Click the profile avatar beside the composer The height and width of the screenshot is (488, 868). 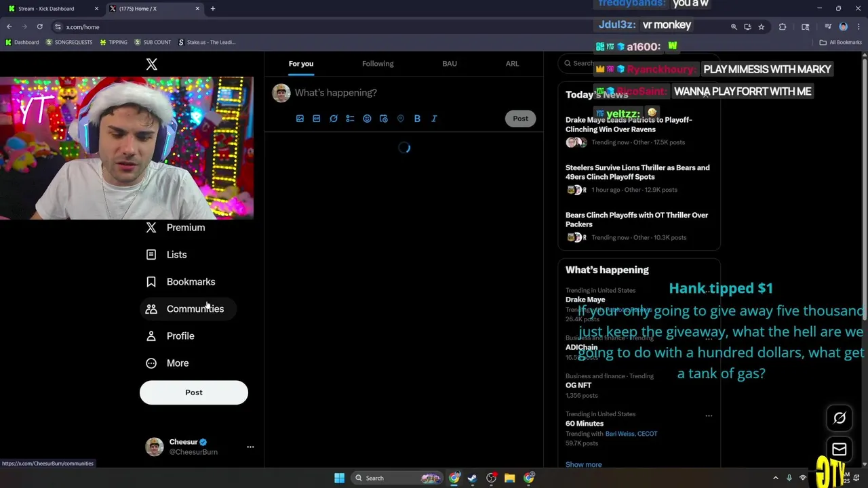[281, 93]
